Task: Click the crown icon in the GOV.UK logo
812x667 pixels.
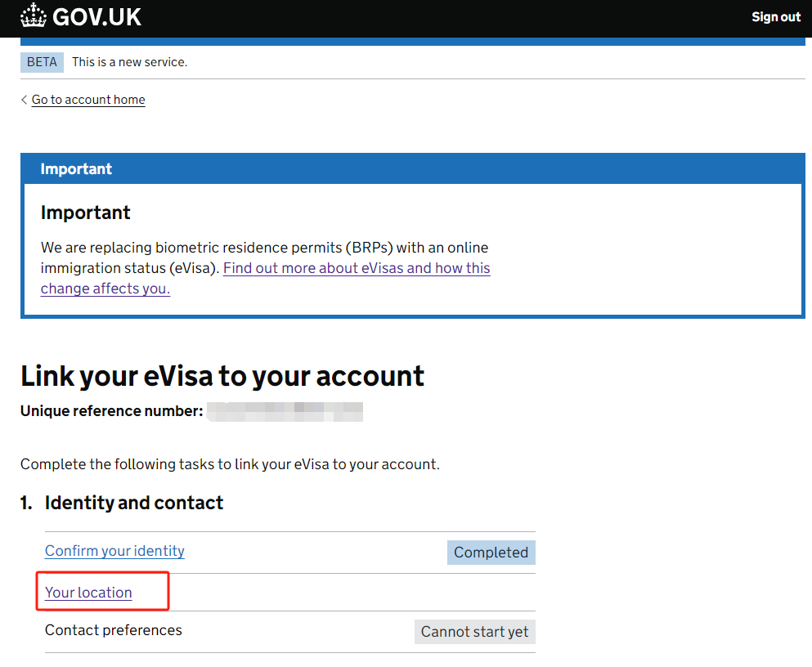Action: (x=34, y=16)
